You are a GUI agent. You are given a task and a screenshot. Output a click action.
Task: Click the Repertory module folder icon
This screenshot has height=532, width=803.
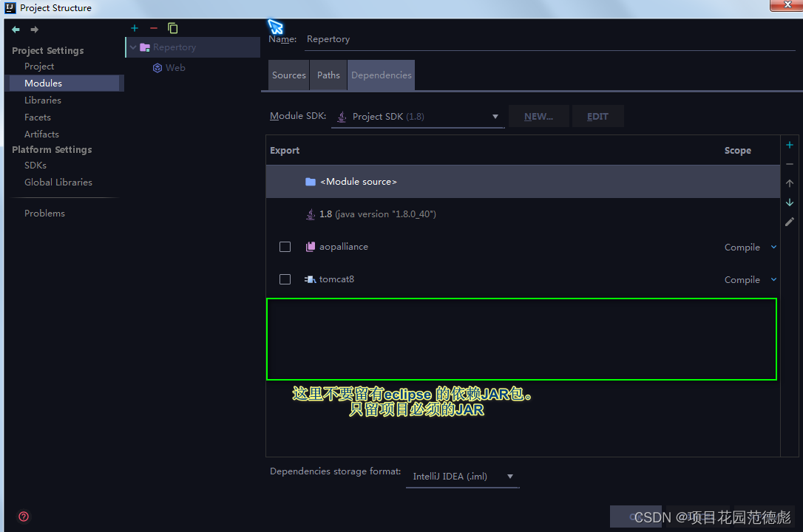pyautogui.click(x=145, y=47)
